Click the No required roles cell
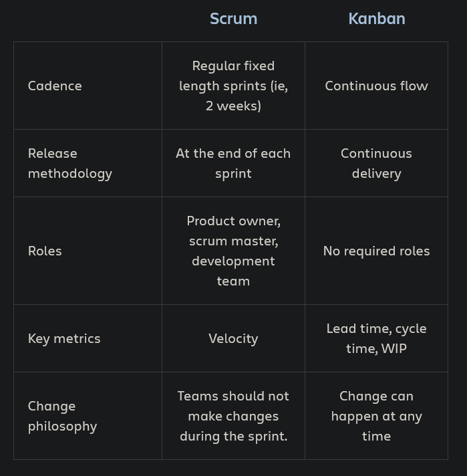 (x=376, y=251)
